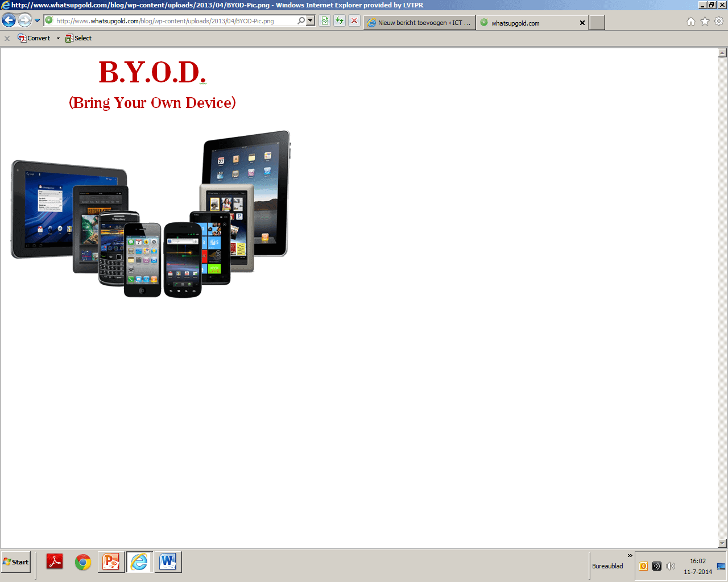The image size is (728, 582).
Task: Restore down the browser window
Action: 712,5
